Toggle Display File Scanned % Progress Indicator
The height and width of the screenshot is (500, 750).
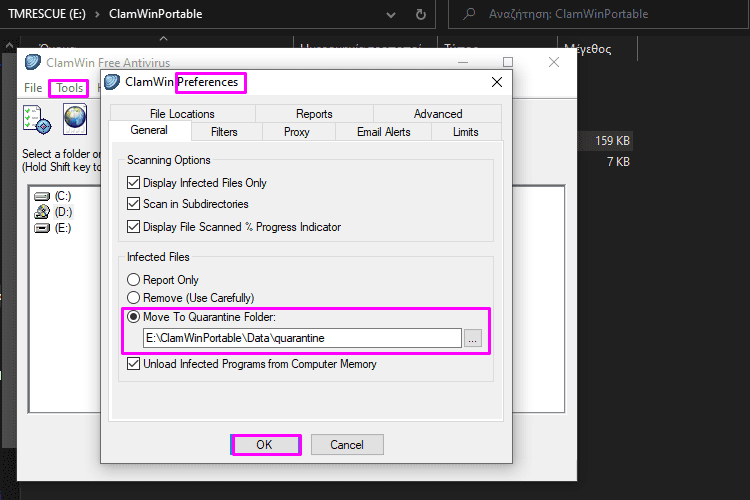click(x=133, y=226)
